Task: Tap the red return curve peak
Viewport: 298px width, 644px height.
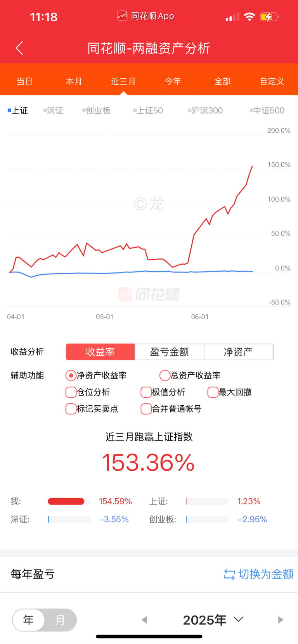Action: click(x=253, y=166)
